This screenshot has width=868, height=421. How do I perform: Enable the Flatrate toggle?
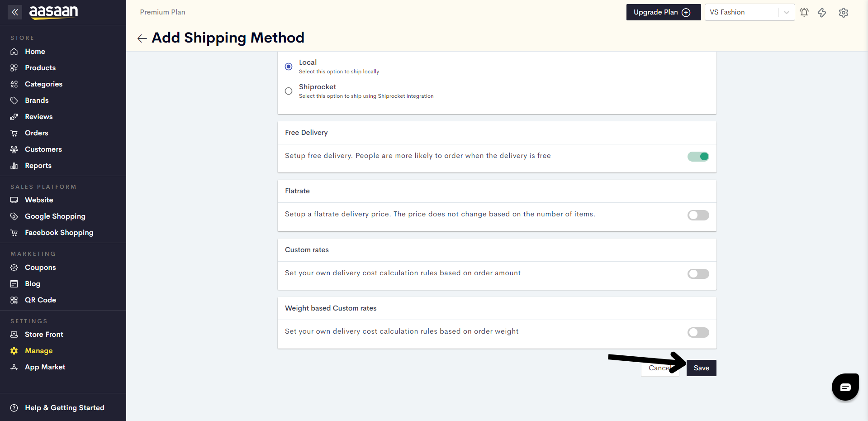(698, 215)
